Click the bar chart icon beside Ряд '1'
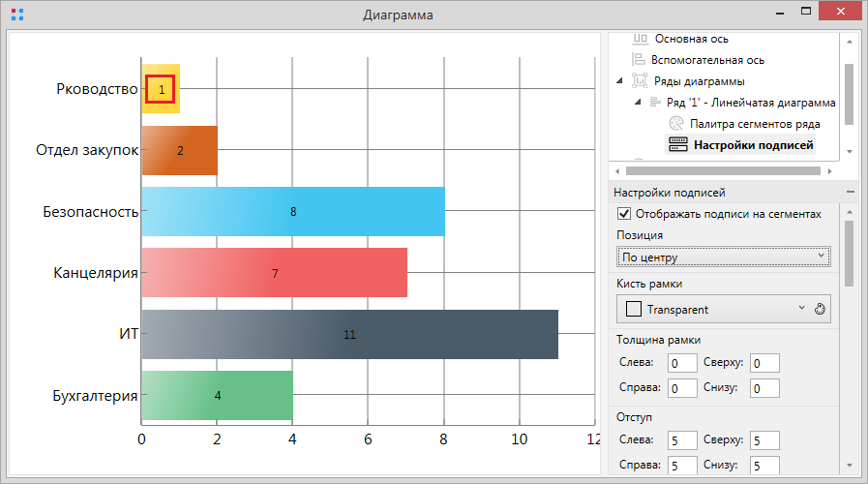Screen dimensions: 868x484 click(655, 103)
